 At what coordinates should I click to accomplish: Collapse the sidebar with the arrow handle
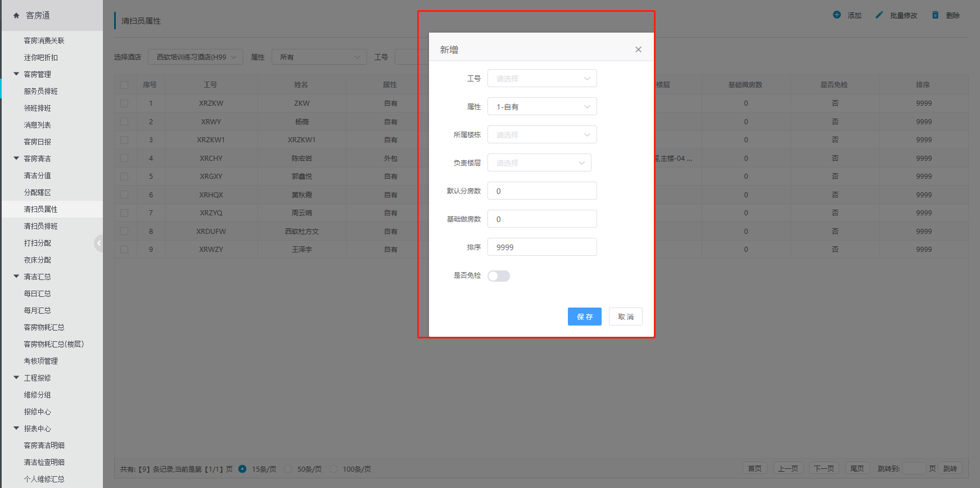click(98, 243)
